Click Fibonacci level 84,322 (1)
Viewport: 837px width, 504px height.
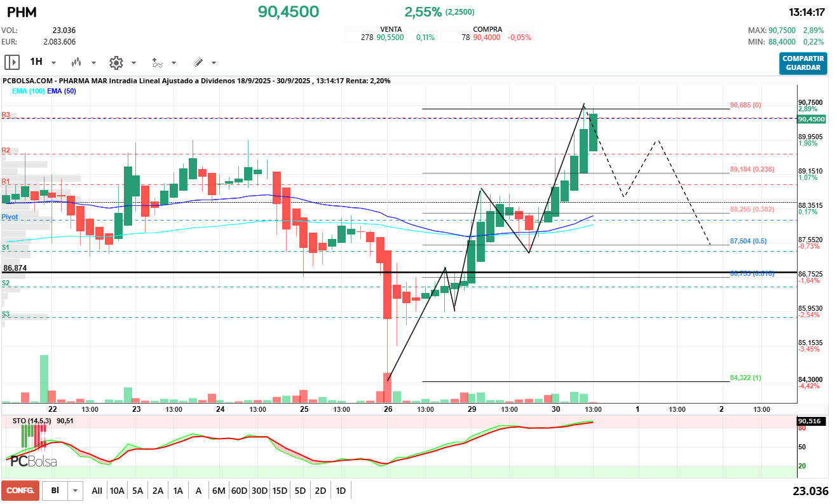(x=745, y=378)
